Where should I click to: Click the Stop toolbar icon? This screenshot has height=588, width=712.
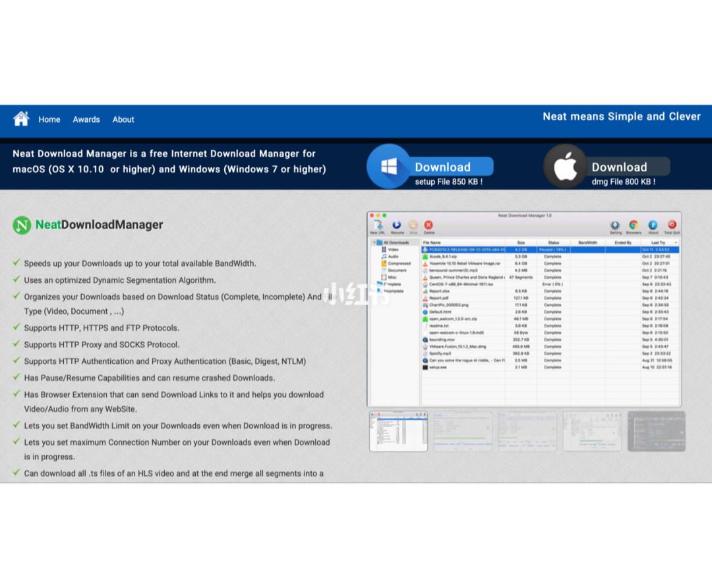pos(413,226)
